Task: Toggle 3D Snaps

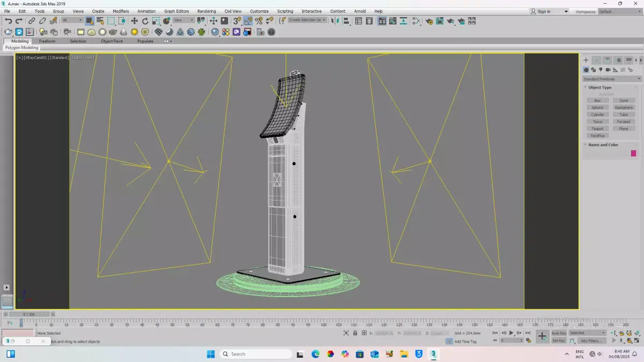Action: tap(237, 21)
